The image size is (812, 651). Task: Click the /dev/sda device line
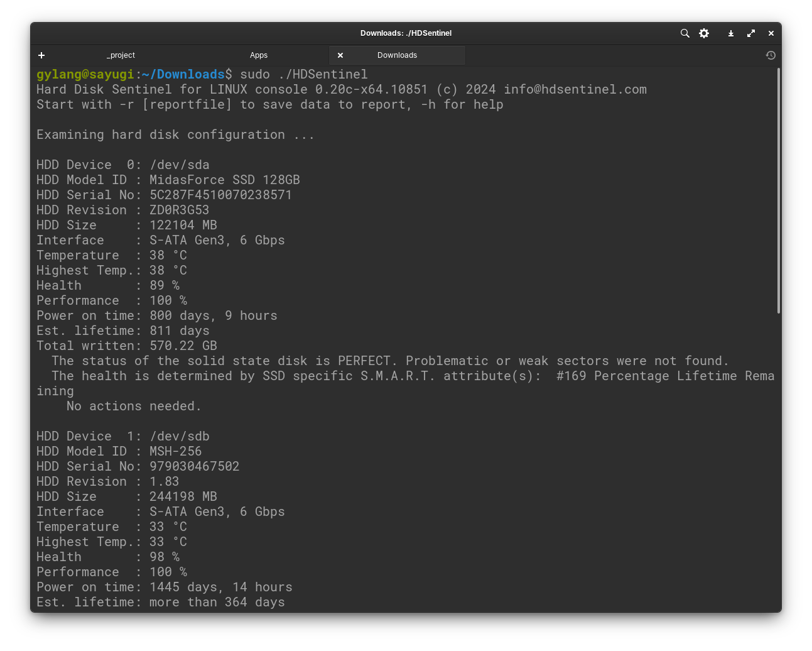pos(180,165)
